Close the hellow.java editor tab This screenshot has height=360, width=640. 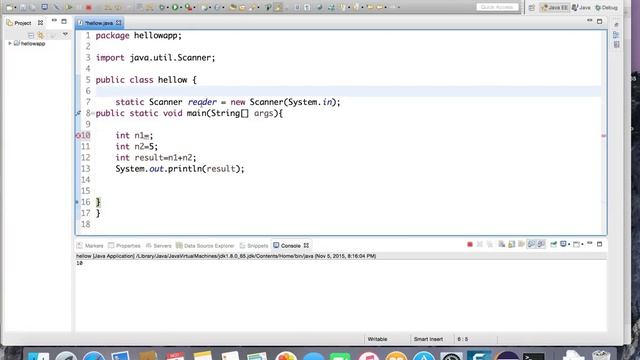point(118,23)
